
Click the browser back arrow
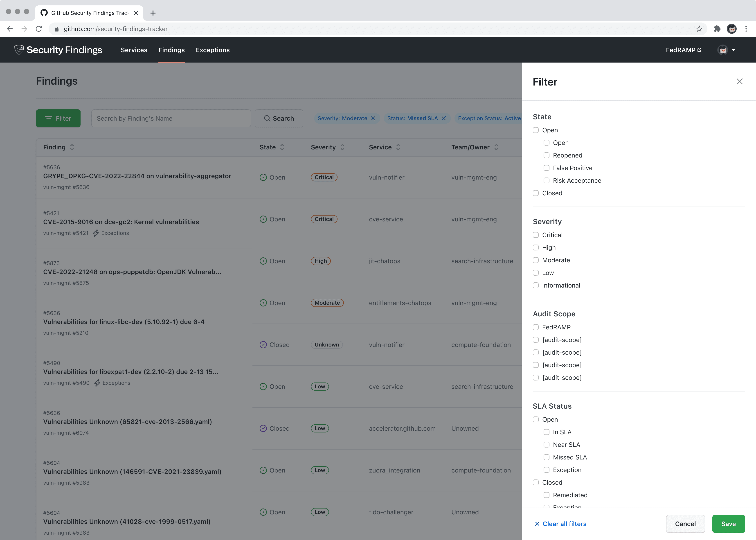click(10, 29)
